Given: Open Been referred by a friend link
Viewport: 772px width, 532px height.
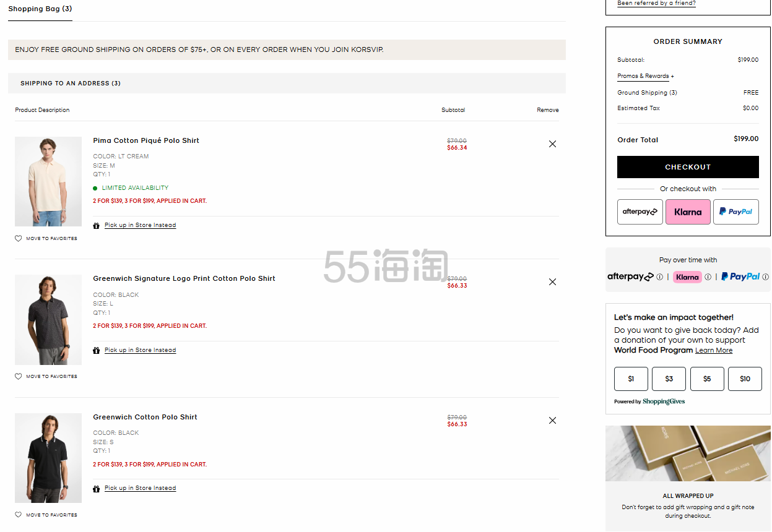Looking at the screenshot, I should click(x=656, y=3).
